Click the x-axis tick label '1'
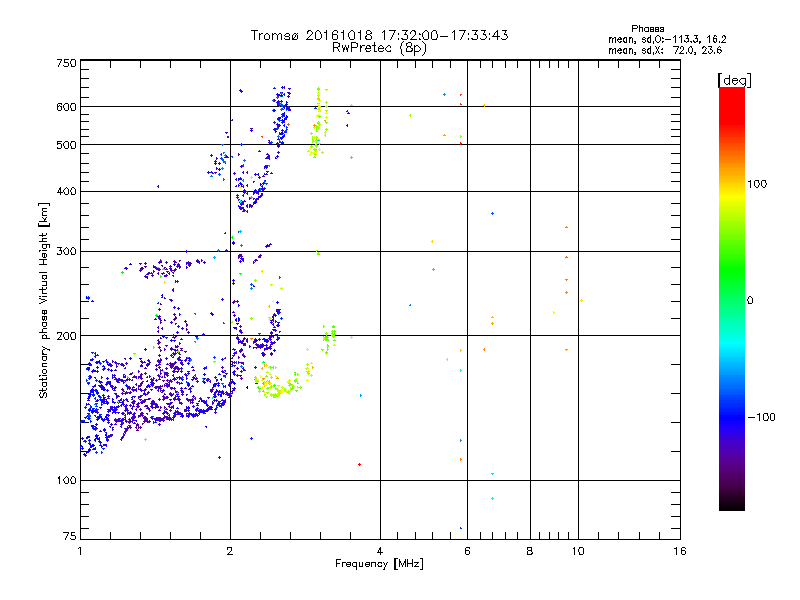The height and width of the screenshot is (600, 800). click(80, 551)
